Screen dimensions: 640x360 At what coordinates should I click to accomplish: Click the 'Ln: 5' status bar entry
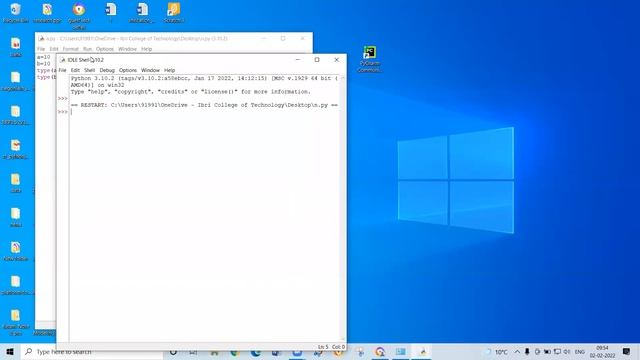(323, 347)
